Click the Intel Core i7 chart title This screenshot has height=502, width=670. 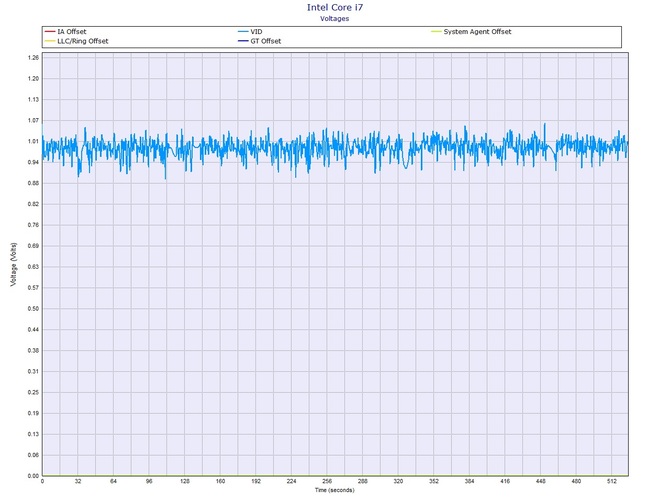click(x=335, y=7)
